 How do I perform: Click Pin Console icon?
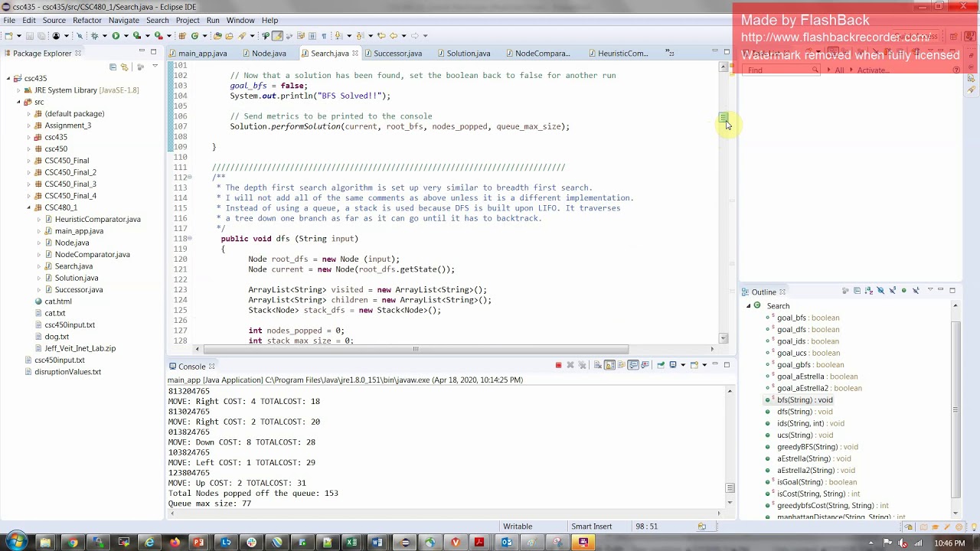[661, 365]
